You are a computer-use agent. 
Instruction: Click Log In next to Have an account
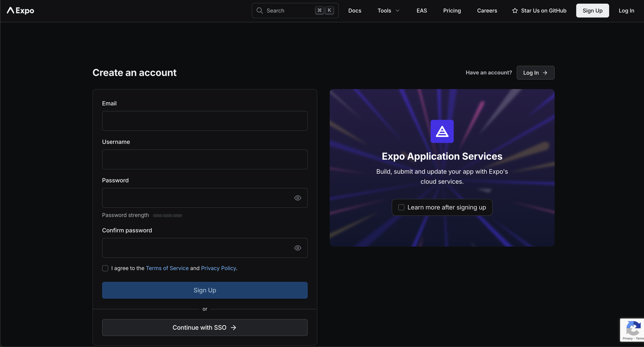coord(536,73)
